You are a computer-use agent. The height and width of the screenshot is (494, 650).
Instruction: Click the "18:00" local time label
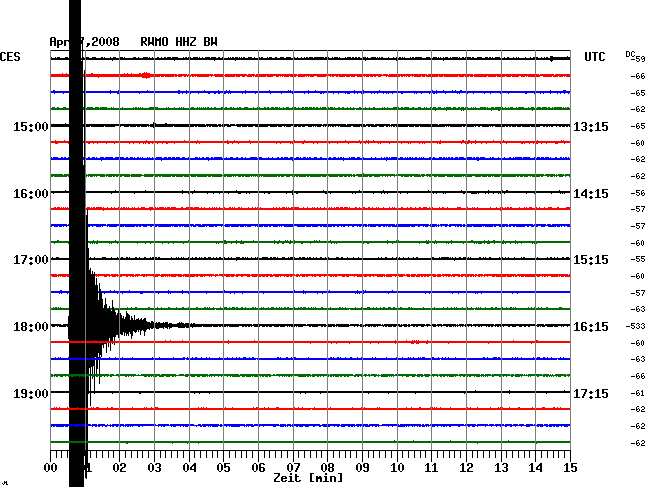[x=31, y=327]
